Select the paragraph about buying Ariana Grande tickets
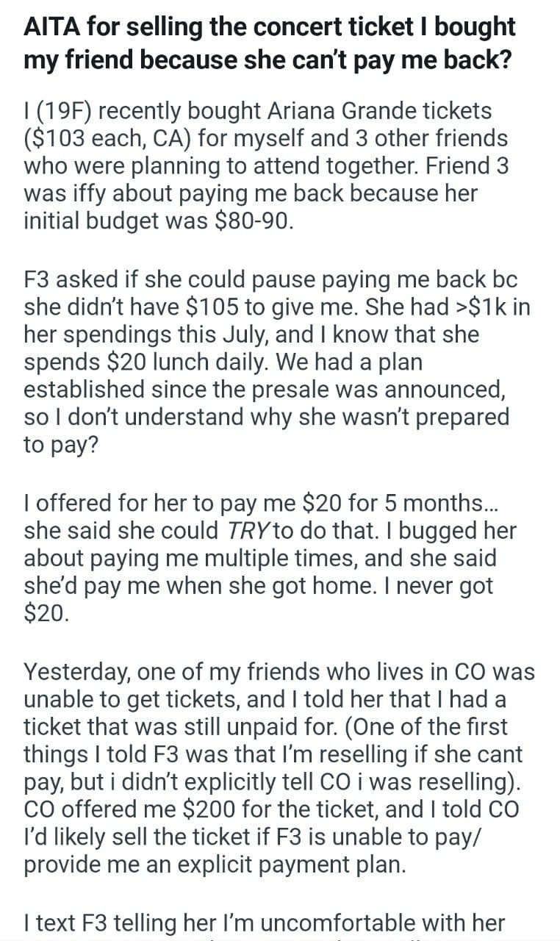560x941 pixels. click(266, 166)
